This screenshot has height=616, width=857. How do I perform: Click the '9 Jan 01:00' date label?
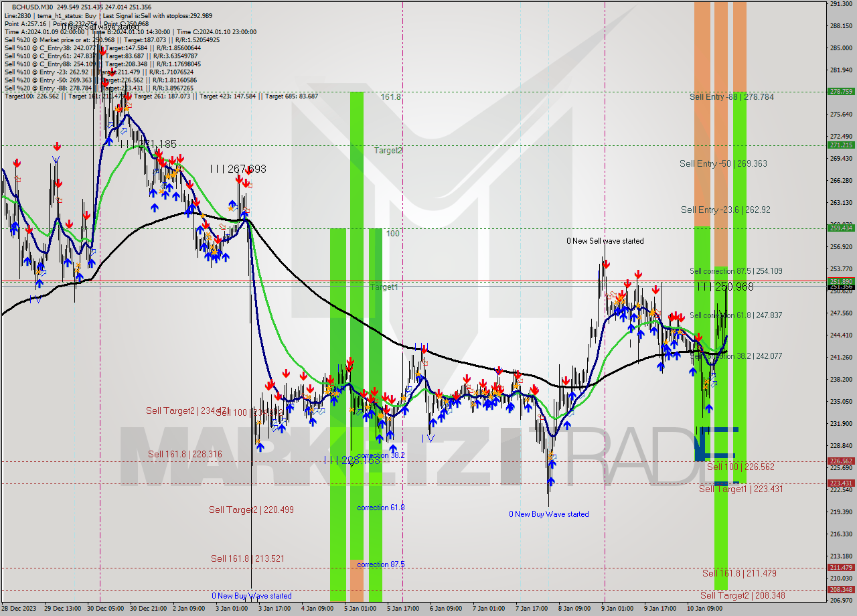[617, 609]
